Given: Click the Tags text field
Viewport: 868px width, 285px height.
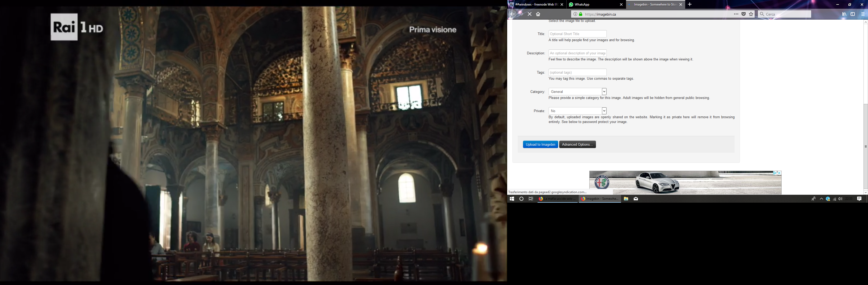Looking at the screenshot, I should [x=577, y=72].
